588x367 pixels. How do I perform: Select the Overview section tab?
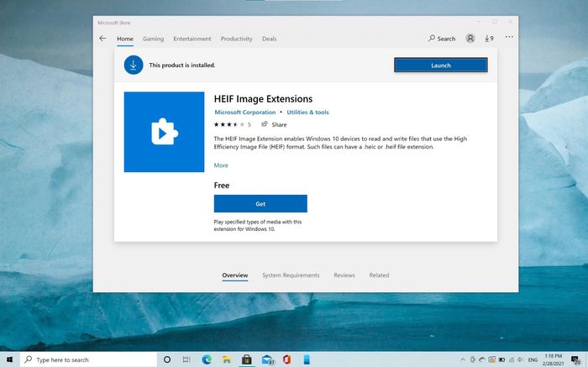pos(234,275)
